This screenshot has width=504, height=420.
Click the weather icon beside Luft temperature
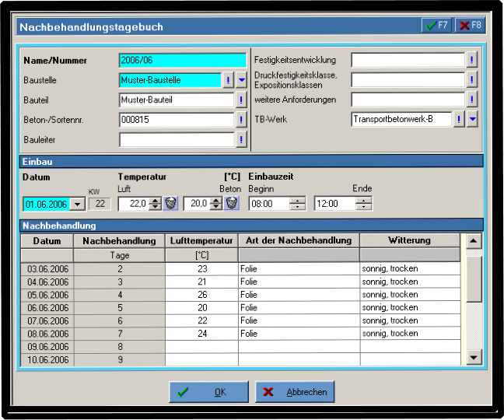click(x=170, y=203)
